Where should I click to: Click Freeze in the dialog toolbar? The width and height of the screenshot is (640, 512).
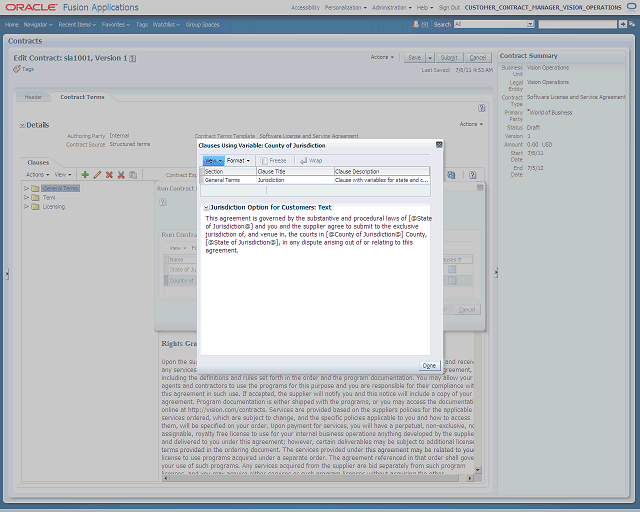tap(273, 161)
